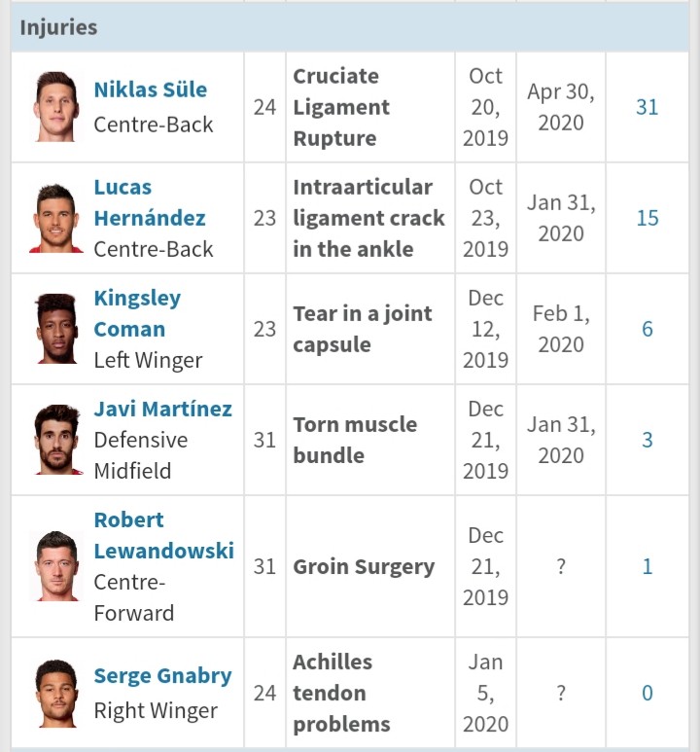Open Martínez's 3 missed games link
Viewport: 700px width, 752px height.
(x=647, y=440)
